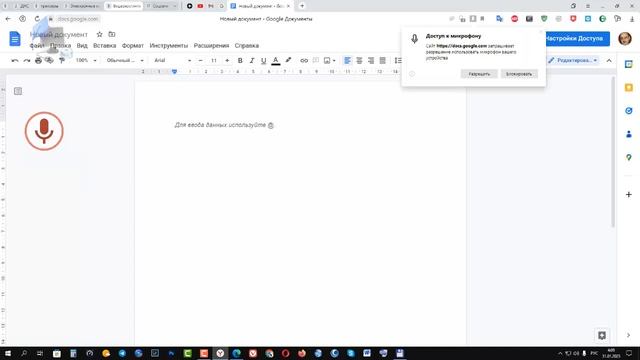640x360 pixels.
Task: Open the Формат menu
Action: pyautogui.click(x=133, y=46)
